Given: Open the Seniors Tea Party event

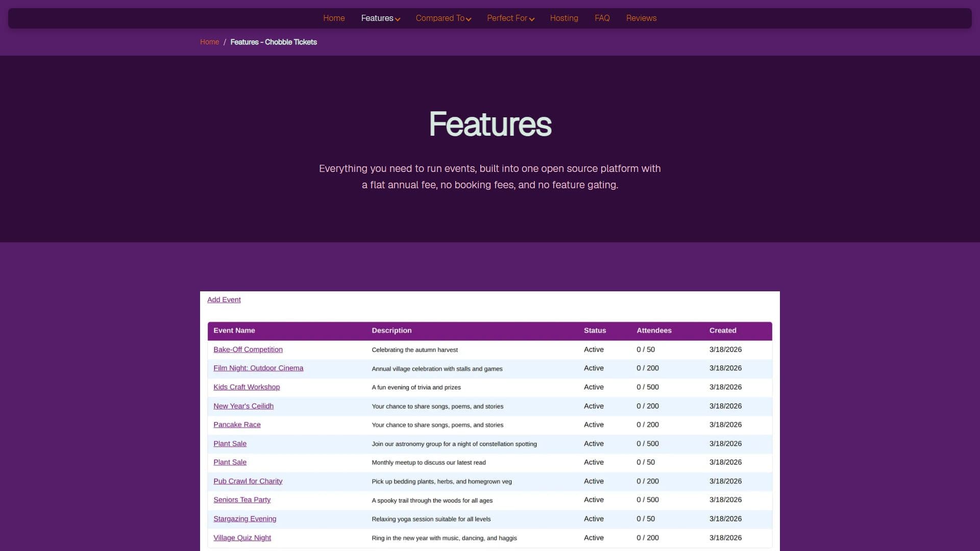Looking at the screenshot, I should click(242, 499).
